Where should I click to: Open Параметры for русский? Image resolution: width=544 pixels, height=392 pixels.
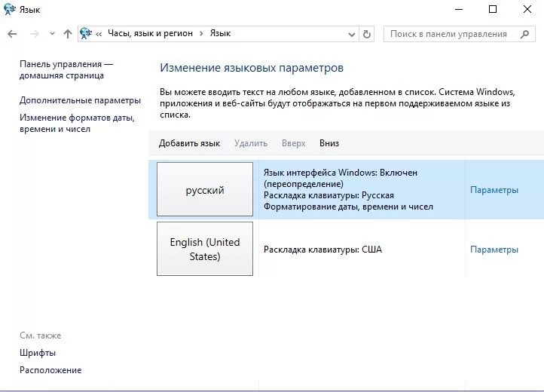494,190
